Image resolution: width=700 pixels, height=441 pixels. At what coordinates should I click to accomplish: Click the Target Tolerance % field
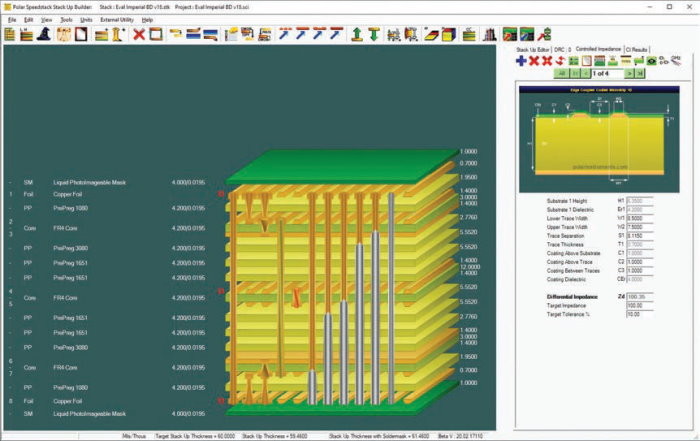640,314
